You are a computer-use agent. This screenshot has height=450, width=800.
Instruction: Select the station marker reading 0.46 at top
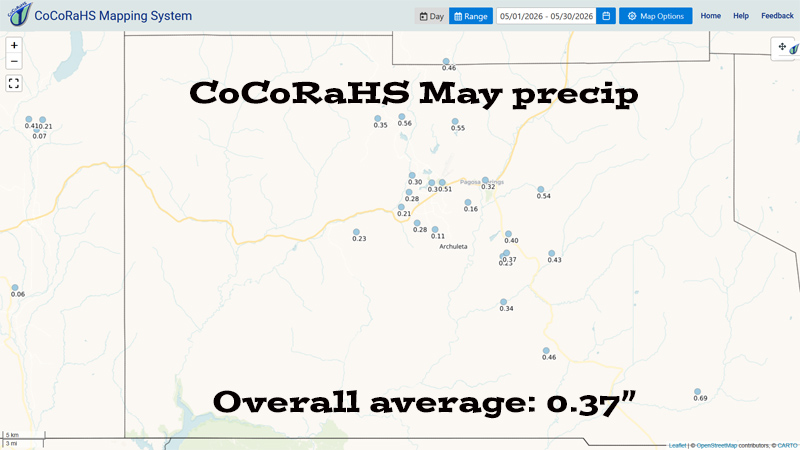pyautogui.click(x=446, y=61)
